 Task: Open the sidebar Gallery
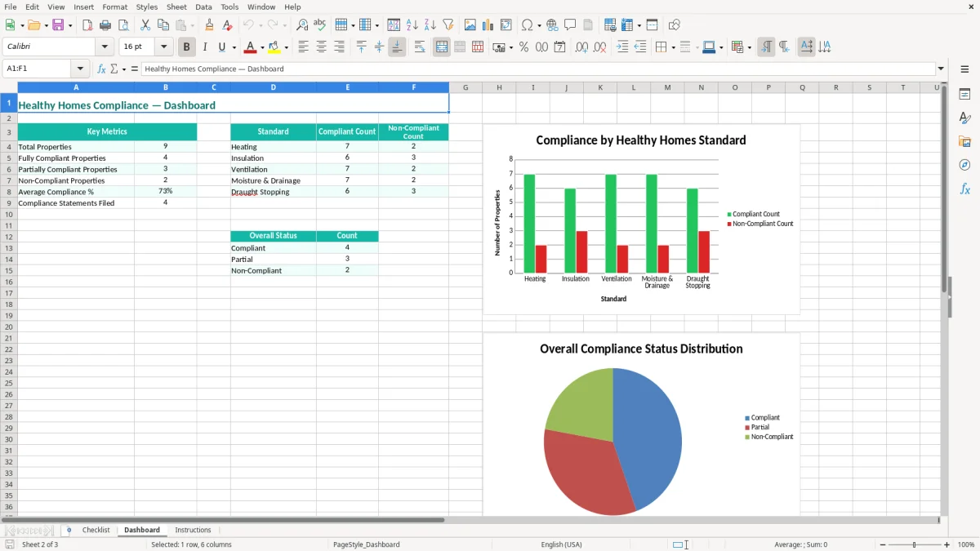pos(964,141)
